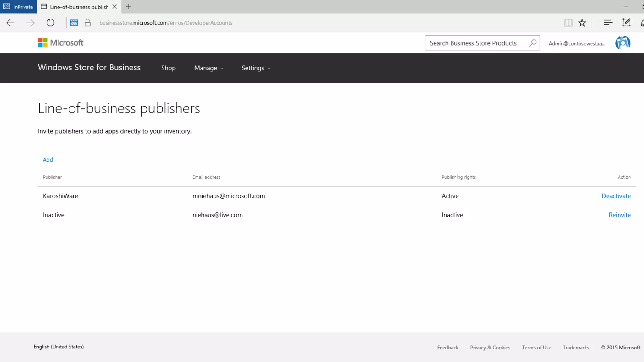
Task: Open the Hub lines icon
Action: point(608,23)
